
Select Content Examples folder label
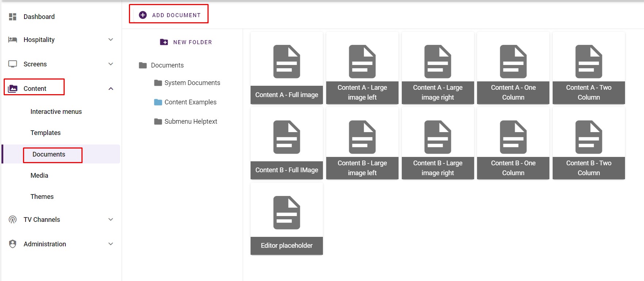pyautogui.click(x=191, y=102)
